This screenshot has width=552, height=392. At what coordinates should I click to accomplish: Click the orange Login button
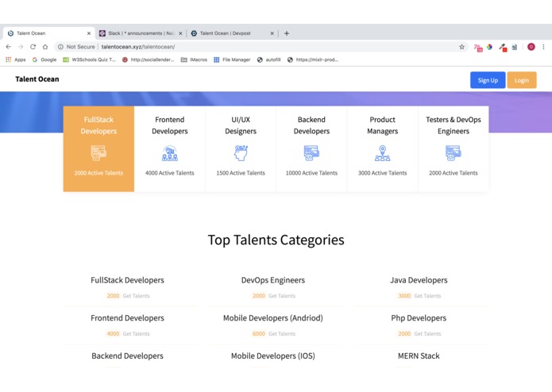521,80
